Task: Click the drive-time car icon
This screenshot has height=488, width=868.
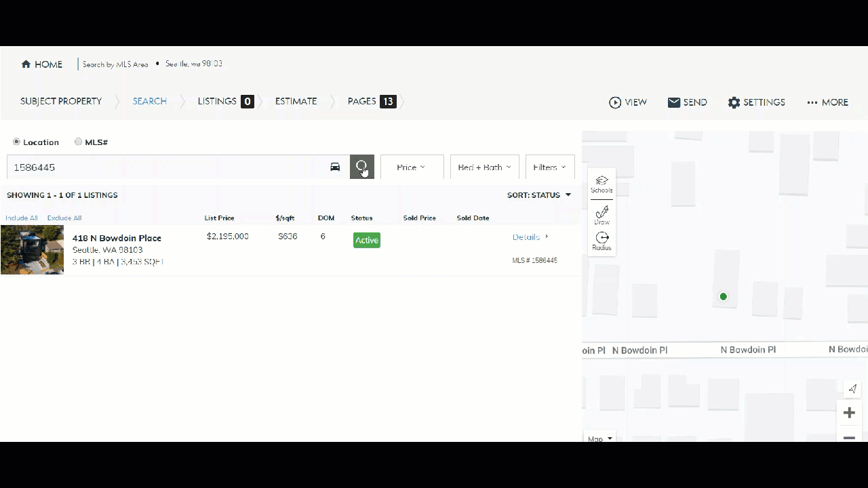Action: pos(334,167)
